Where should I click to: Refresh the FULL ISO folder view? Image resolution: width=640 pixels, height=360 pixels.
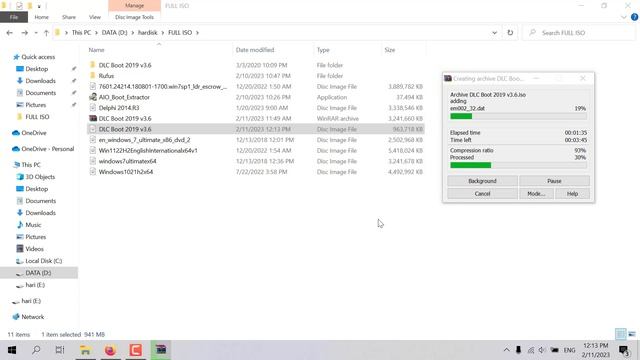510,33
